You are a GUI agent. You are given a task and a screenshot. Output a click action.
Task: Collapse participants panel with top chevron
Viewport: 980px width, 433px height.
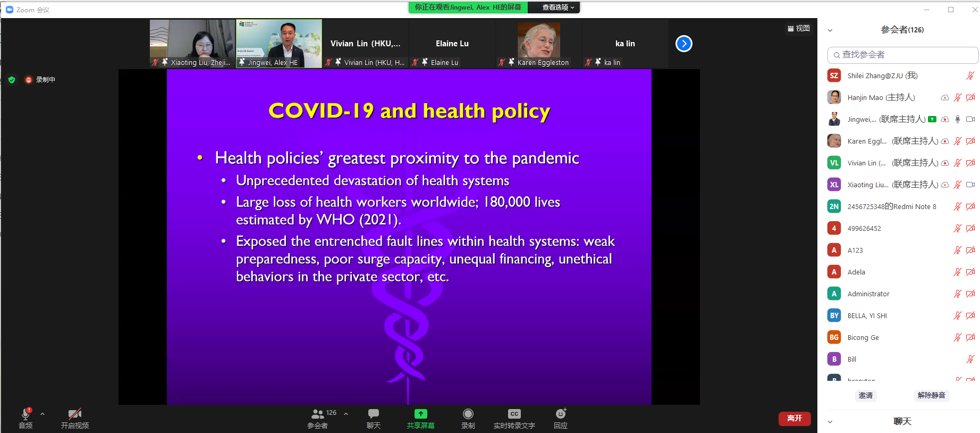830,30
